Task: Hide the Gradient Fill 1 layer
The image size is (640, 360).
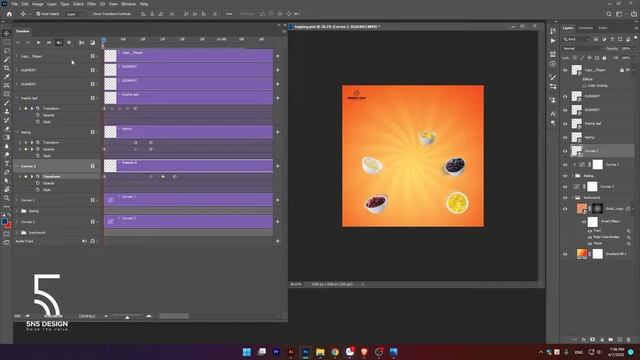Action: (565, 254)
